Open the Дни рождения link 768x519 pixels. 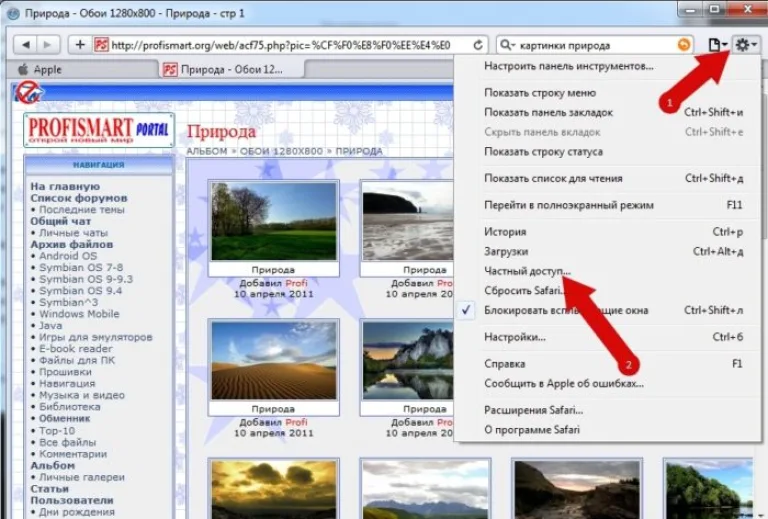[76, 512]
